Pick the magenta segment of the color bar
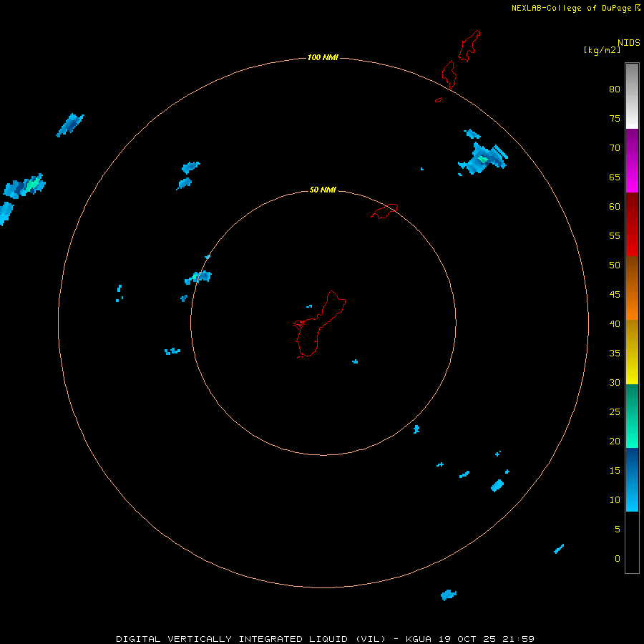644x644 pixels. pyautogui.click(x=632, y=161)
